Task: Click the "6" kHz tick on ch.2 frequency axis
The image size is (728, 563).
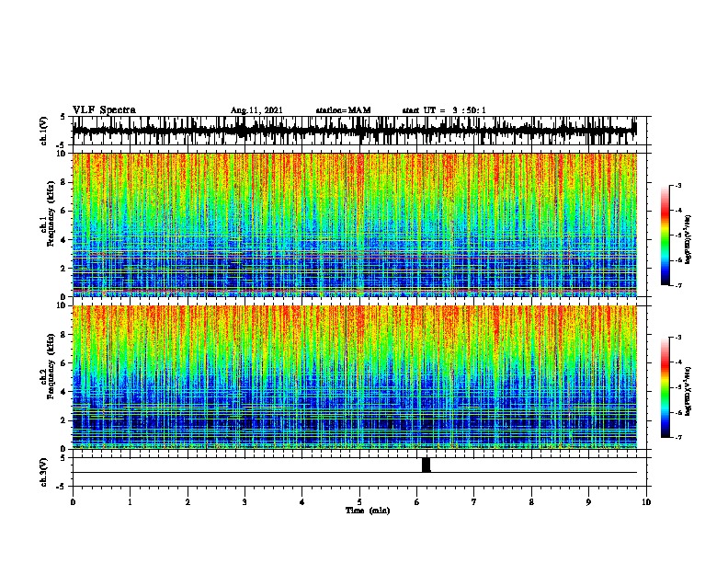Action: pyautogui.click(x=64, y=362)
